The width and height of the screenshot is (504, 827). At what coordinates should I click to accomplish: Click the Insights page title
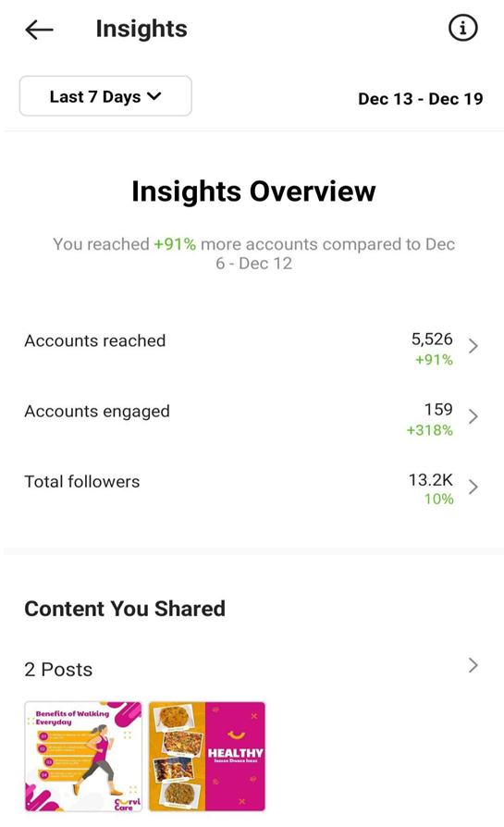[x=141, y=29]
